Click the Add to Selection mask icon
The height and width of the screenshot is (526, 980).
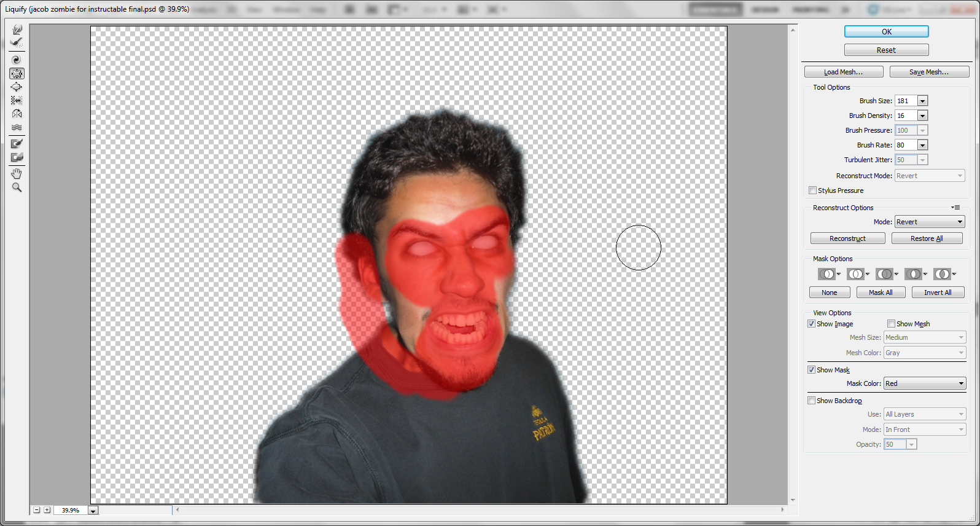tap(855, 274)
